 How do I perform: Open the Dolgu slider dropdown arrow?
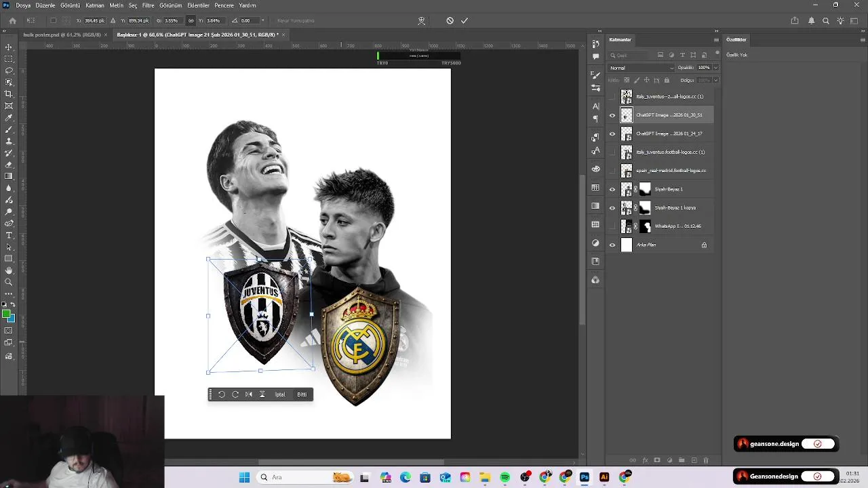pos(715,80)
